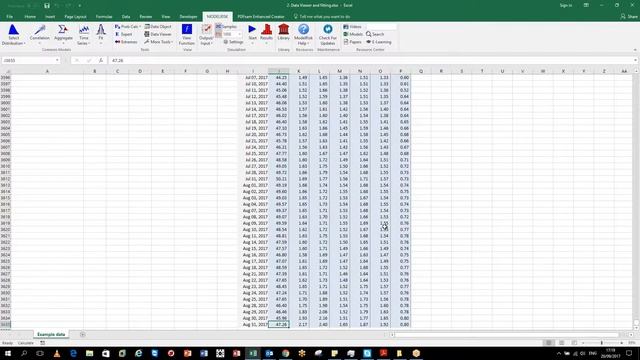Open the Videos resource
Viewport: 640px width, 360px height.
pyautogui.click(x=352, y=27)
